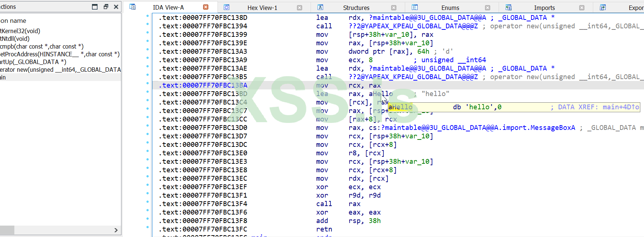Click the retn instruction
This screenshot has height=237, width=644.
(324, 229)
